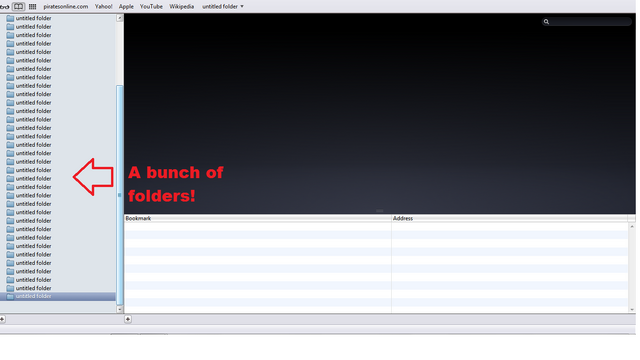Screen dimensions: 640x360
Task: Click the sidebar vertical scrollbar thumb
Action: [x=120, y=195]
